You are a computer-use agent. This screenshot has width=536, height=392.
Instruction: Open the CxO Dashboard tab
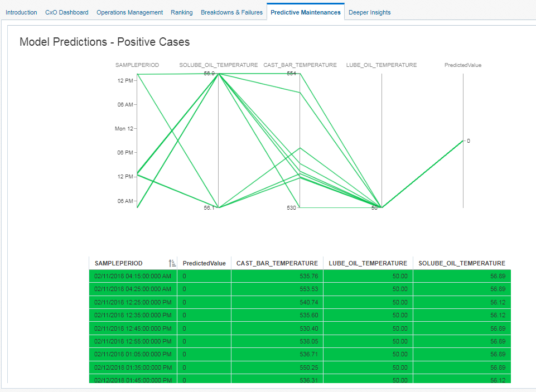coord(66,12)
